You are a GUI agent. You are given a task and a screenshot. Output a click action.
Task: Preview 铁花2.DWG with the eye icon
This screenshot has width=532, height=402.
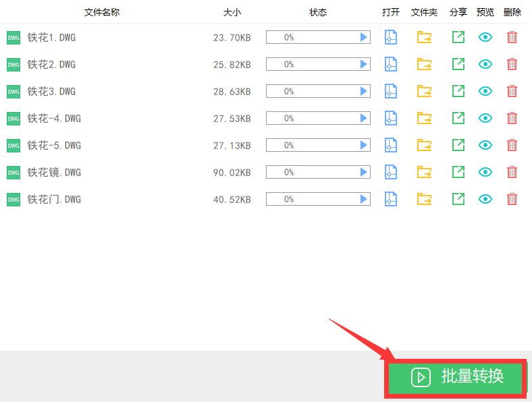tap(485, 64)
